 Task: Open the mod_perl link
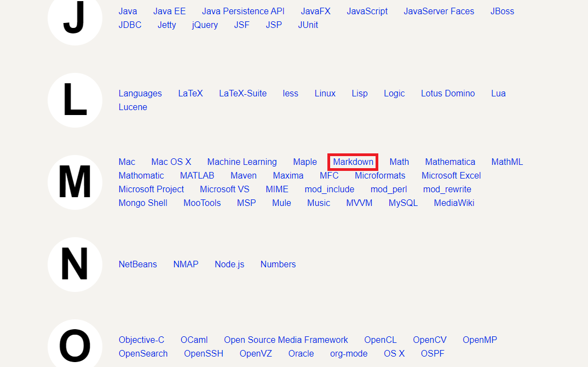point(389,189)
